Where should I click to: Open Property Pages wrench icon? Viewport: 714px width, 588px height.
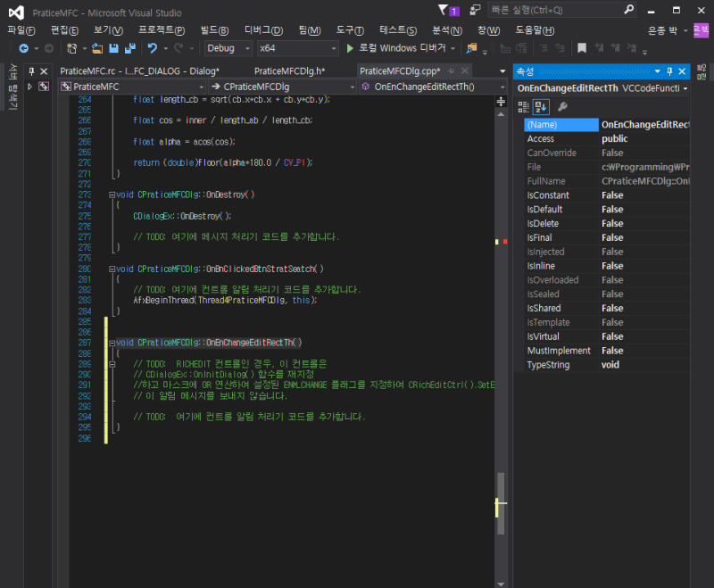tap(562, 107)
